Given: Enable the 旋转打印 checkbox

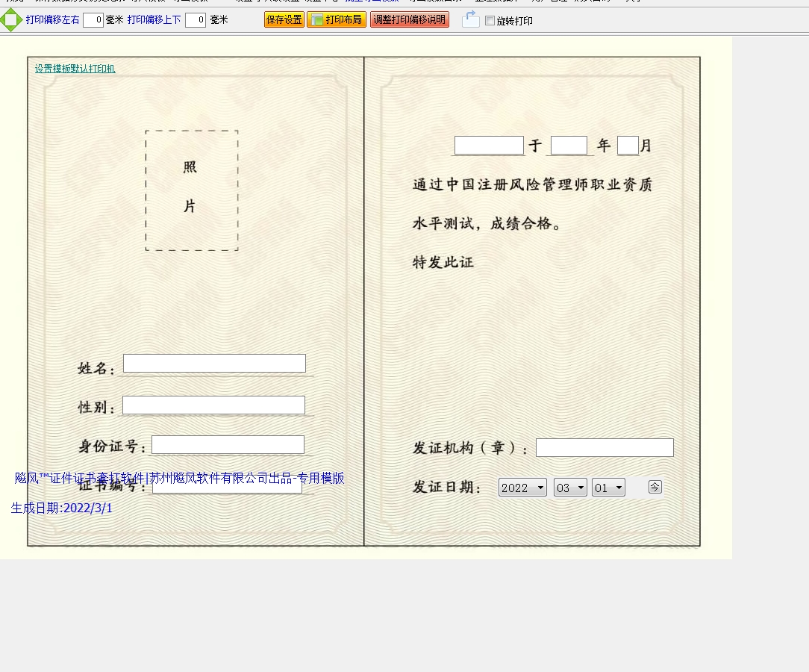Looking at the screenshot, I should (x=490, y=20).
